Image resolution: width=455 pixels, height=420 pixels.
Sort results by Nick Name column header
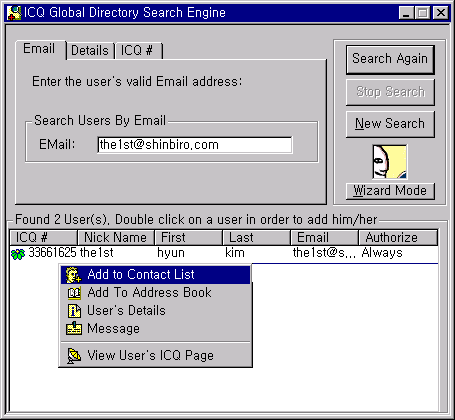click(x=116, y=238)
